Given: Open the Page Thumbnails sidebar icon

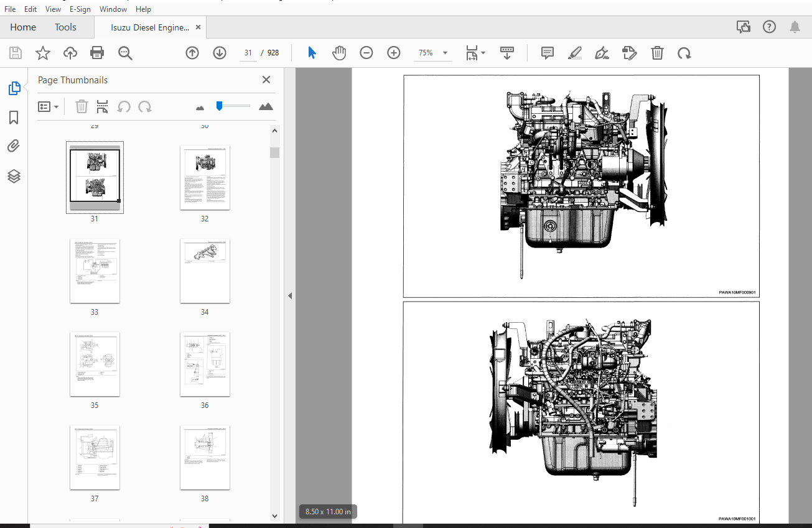Looking at the screenshot, I should click(x=14, y=89).
